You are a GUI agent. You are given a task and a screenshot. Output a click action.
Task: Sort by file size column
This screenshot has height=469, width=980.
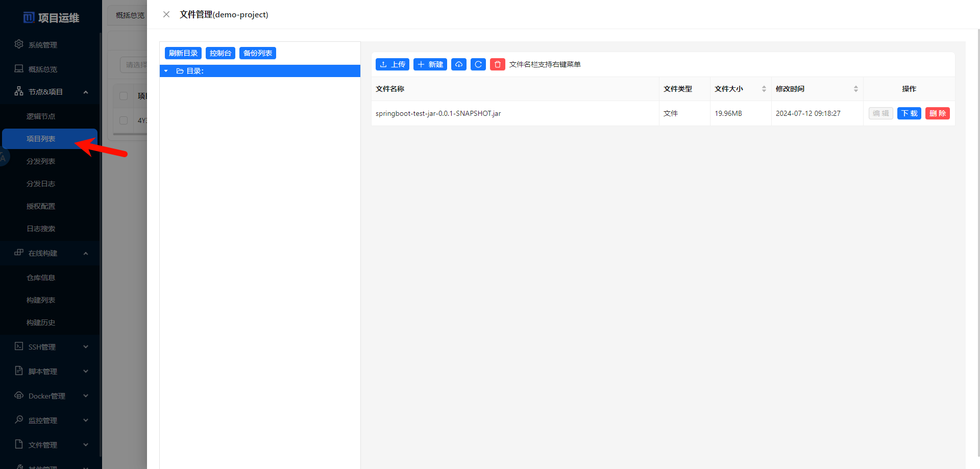(764, 89)
